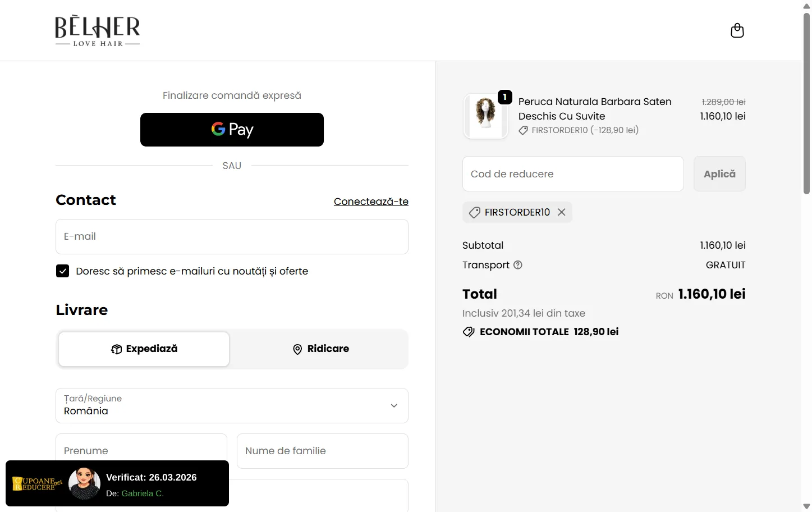Click the Belher Love Hair logo
The image size is (812, 512).
pos(98,31)
